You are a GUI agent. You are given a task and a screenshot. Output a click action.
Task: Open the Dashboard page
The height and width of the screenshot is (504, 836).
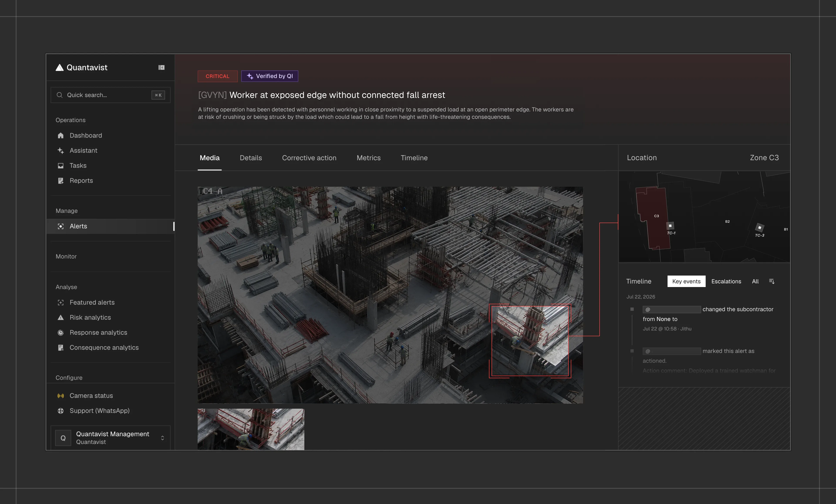click(x=86, y=135)
